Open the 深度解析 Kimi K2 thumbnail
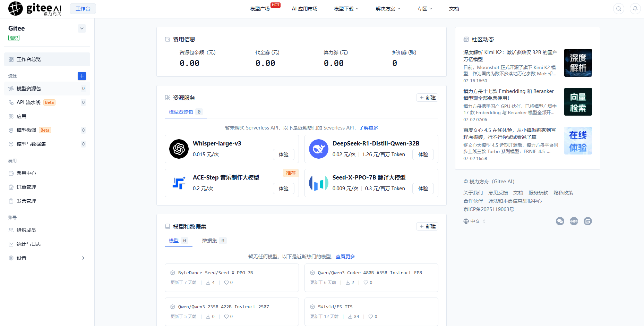 pos(578,63)
